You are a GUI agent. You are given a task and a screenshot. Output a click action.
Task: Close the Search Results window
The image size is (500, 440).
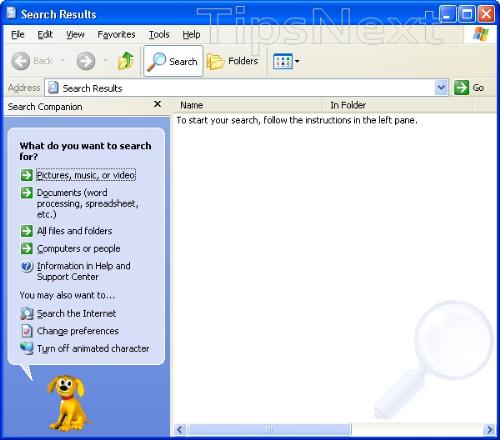[x=486, y=14]
